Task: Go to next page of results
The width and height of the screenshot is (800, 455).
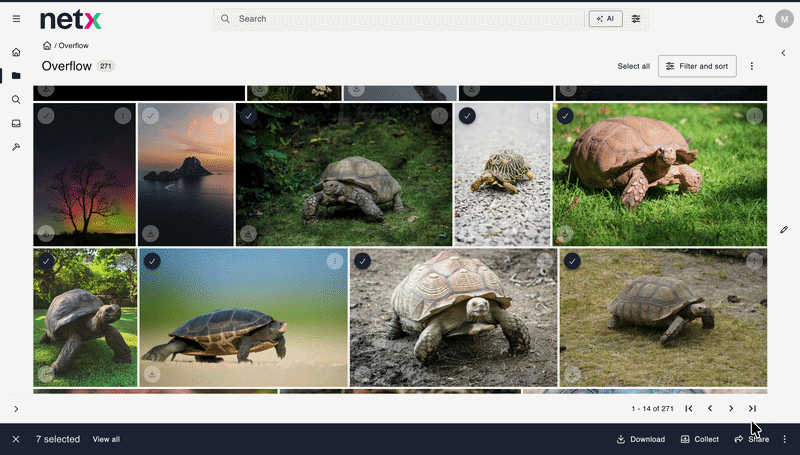Action: (x=731, y=409)
